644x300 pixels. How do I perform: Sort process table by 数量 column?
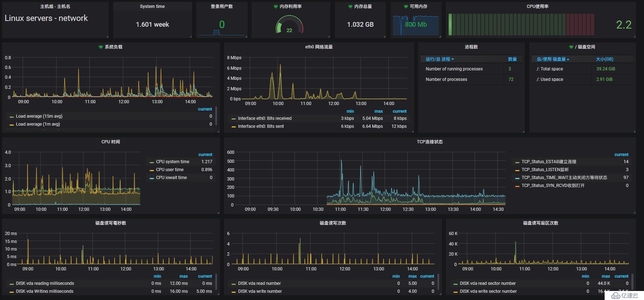point(512,59)
